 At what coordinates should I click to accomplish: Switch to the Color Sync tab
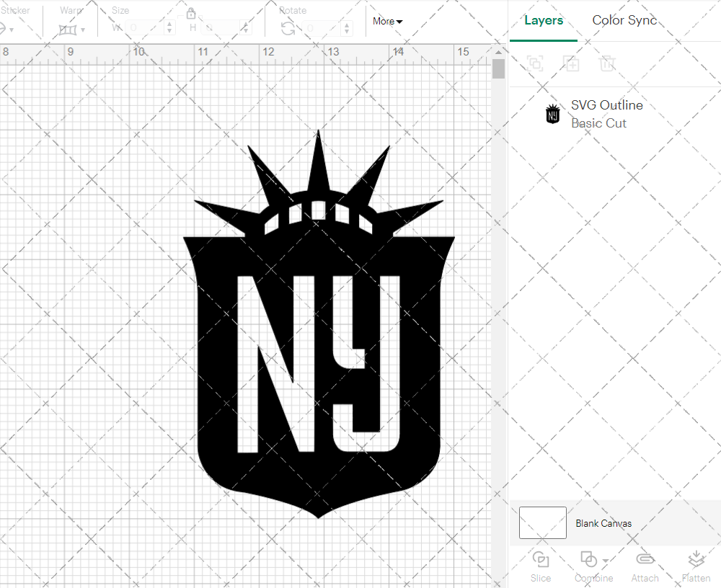[x=624, y=20]
